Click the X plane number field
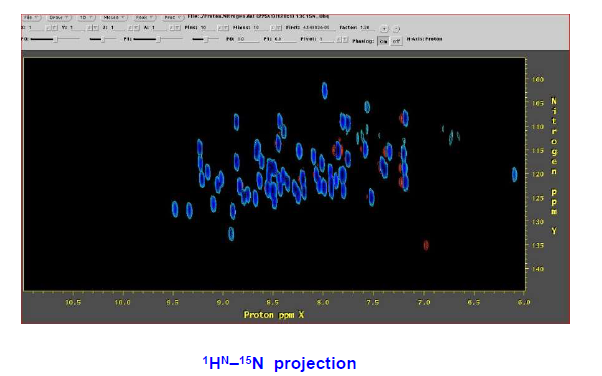The height and width of the screenshot is (376, 602). [36, 28]
